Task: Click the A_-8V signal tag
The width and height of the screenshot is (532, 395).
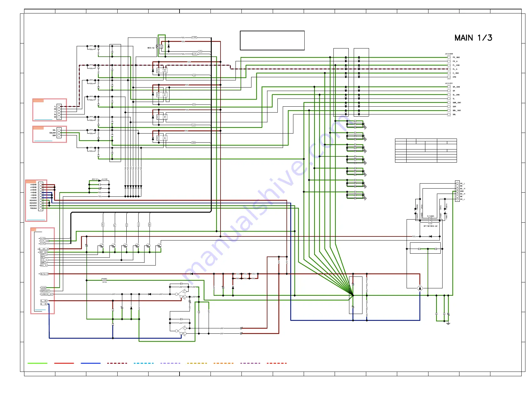Action: coord(44,304)
